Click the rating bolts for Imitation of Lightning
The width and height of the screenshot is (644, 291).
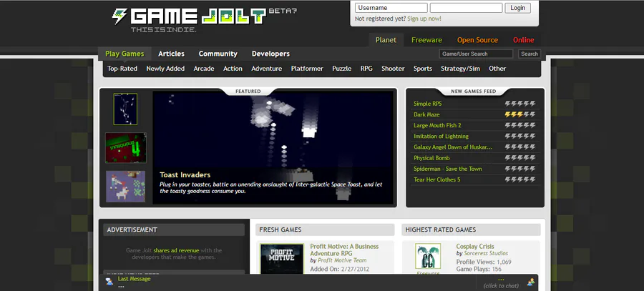click(x=520, y=137)
